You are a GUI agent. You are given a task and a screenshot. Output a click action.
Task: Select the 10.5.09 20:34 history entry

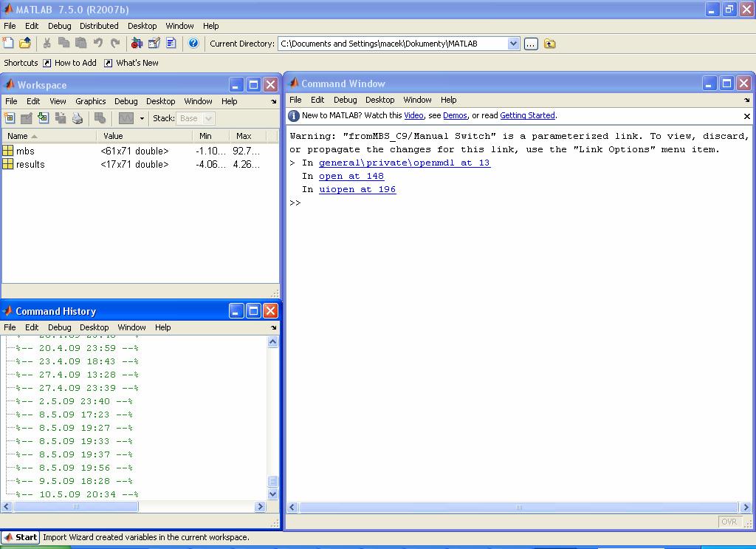[x=77, y=494]
